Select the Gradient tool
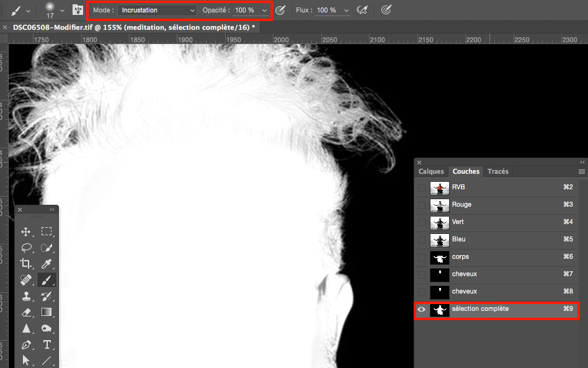The height and width of the screenshot is (368, 588). [47, 312]
